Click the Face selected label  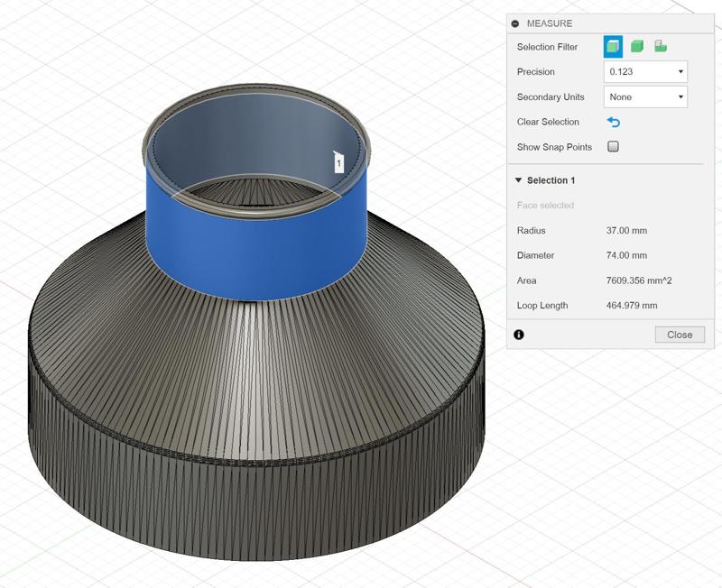545,206
